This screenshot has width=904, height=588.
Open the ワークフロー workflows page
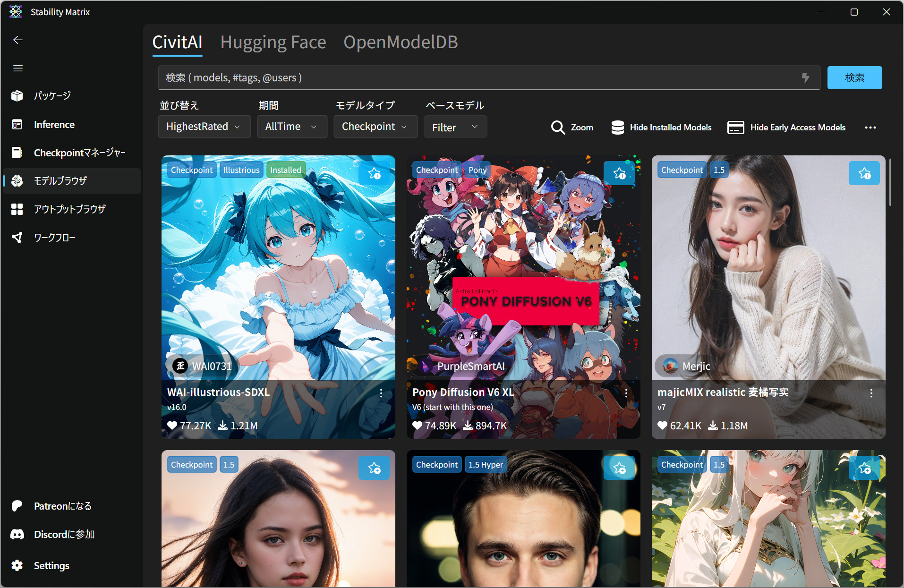[x=54, y=238]
